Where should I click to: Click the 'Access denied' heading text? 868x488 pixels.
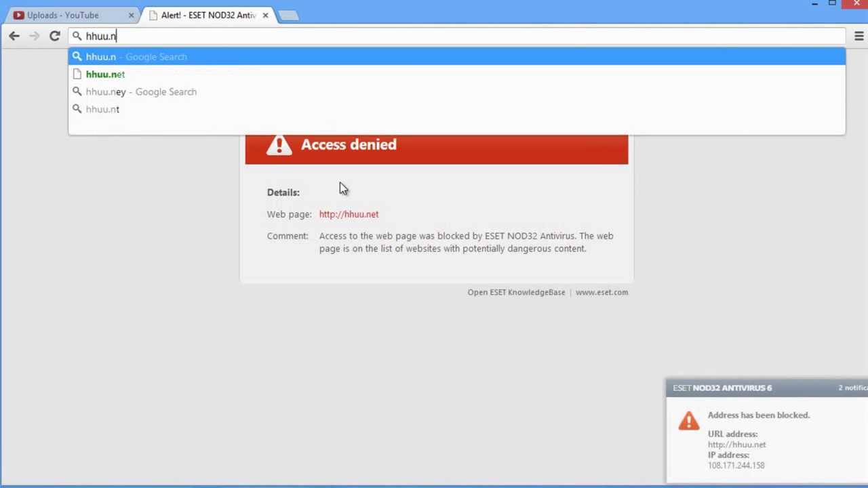click(x=349, y=144)
